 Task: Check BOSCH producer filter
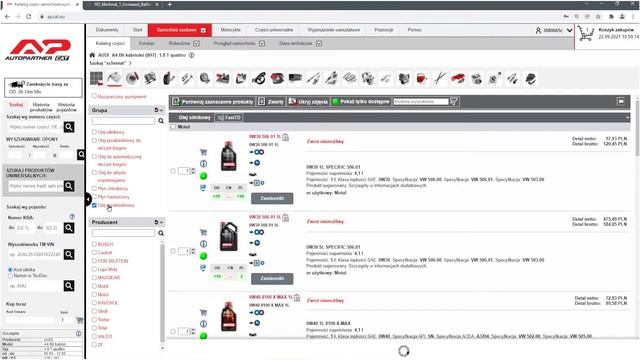(94, 244)
